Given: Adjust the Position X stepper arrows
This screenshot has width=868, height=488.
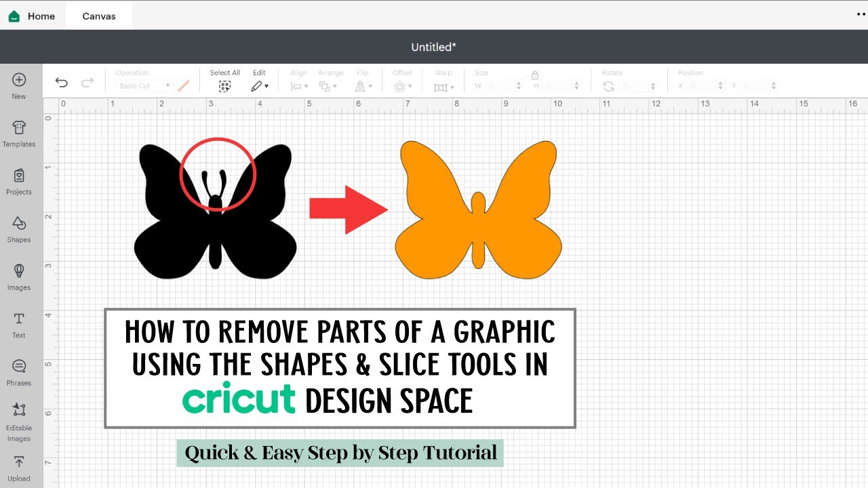Looking at the screenshot, I should click(x=719, y=86).
